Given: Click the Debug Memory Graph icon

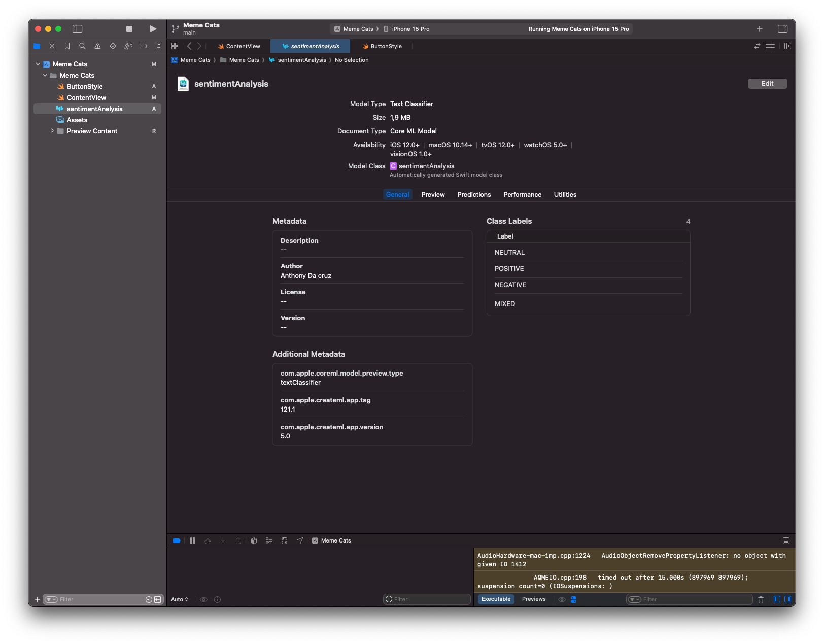Looking at the screenshot, I should [x=269, y=541].
